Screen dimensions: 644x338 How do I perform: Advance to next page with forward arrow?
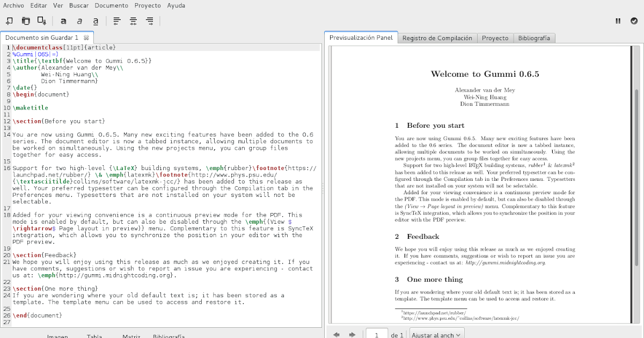[x=352, y=334]
